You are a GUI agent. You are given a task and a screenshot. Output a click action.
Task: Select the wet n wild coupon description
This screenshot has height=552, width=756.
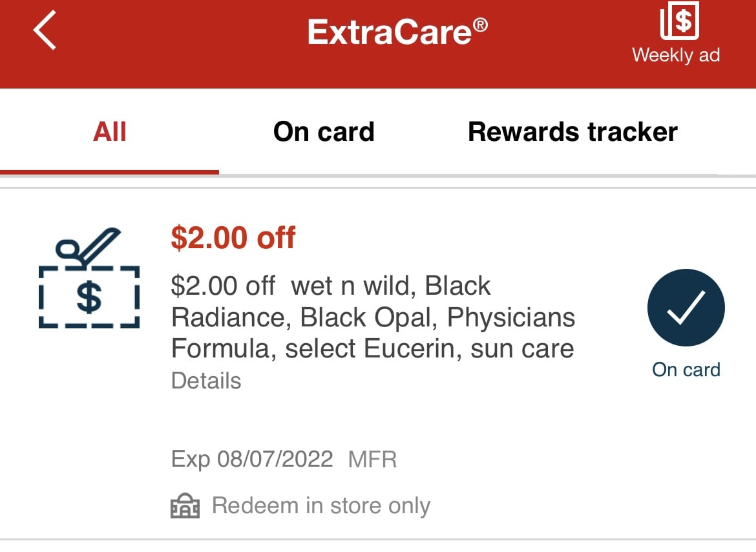[x=373, y=317]
